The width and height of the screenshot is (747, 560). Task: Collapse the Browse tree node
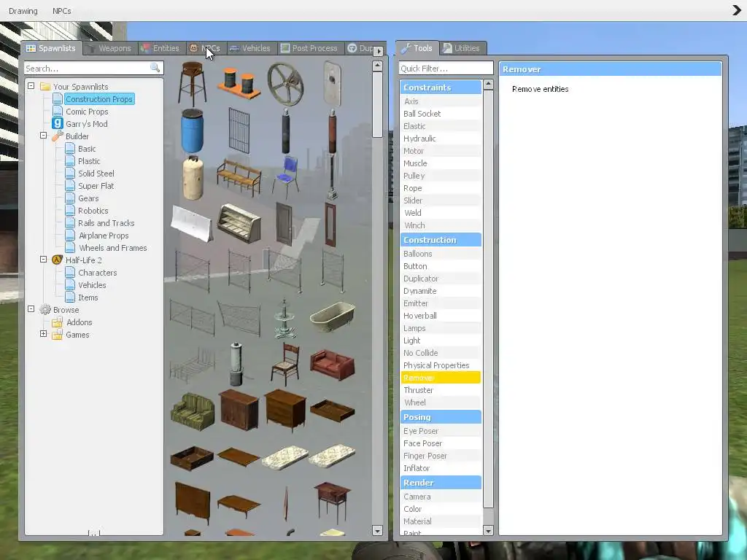tap(31, 308)
